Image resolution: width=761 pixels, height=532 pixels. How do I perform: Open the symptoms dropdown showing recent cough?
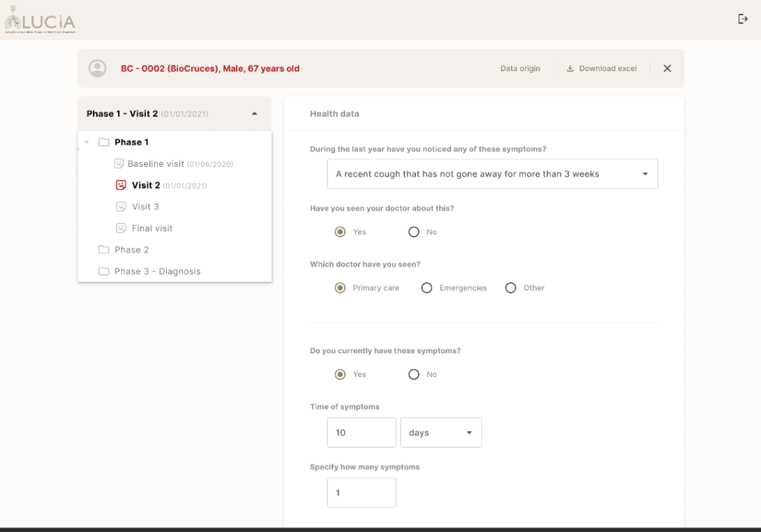(x=492, y=174)
